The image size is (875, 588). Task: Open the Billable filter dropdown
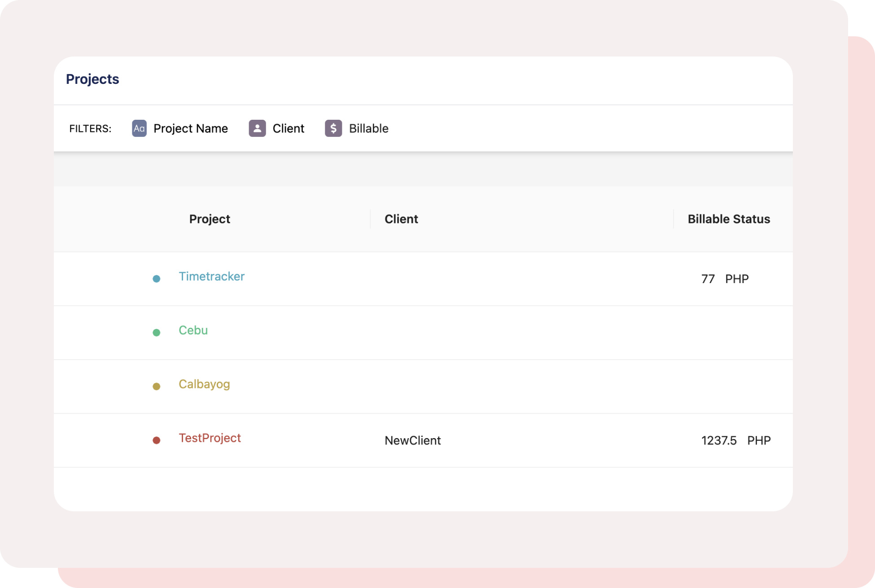click(x=368, y=128)
